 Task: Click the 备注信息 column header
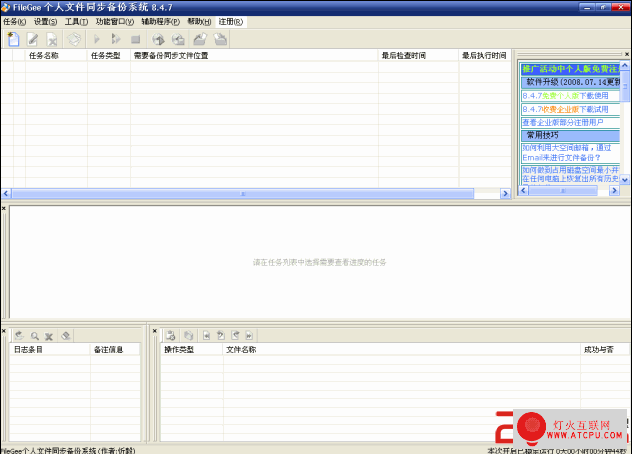pos(115,350)
